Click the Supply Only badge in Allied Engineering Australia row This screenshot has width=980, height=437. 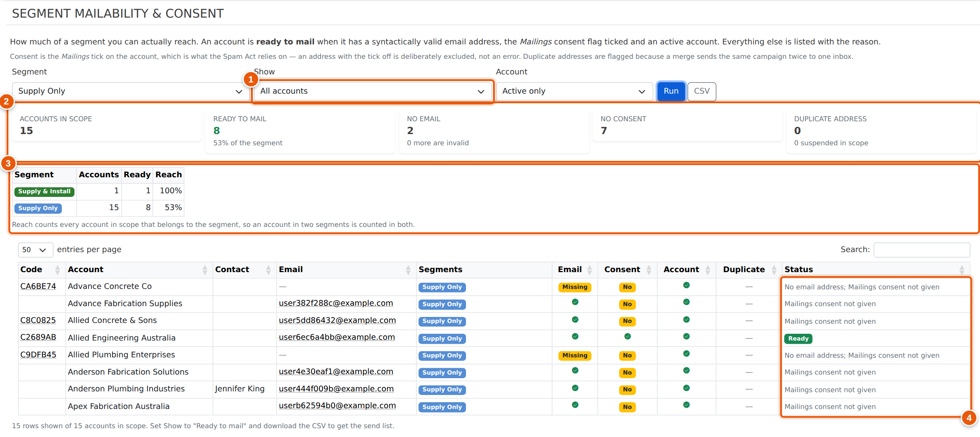coord(442,339)
